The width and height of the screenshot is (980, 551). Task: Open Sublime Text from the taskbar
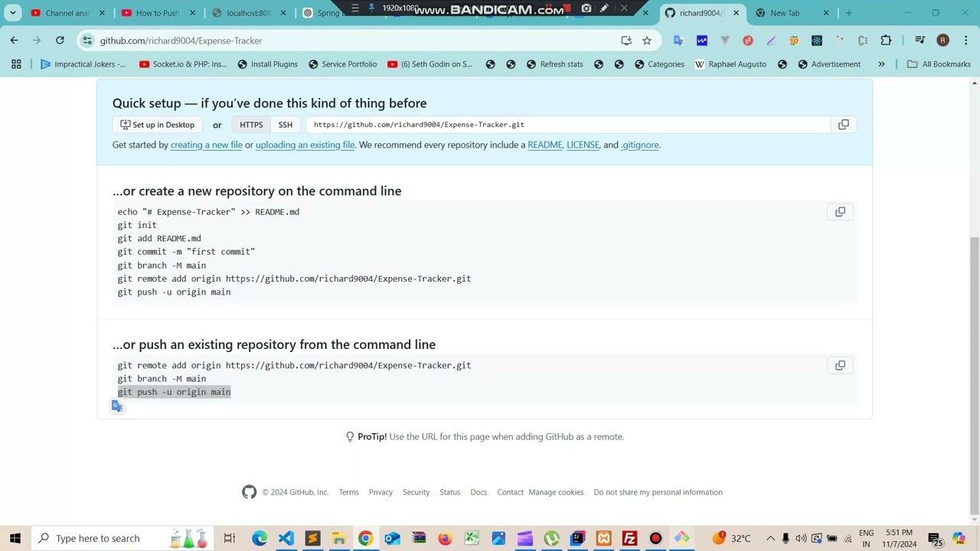coord(312,538)
